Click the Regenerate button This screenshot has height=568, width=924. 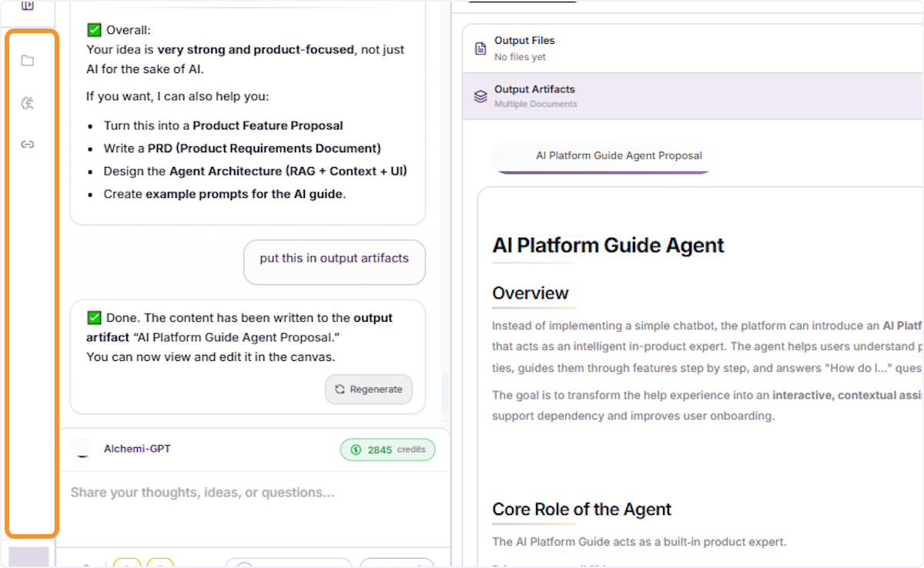coord(369,389)
